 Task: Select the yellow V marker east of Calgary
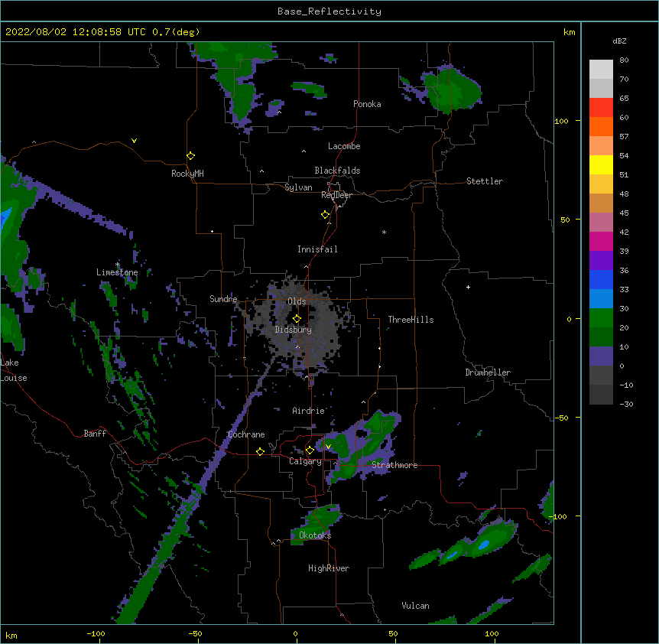(328, 447)
